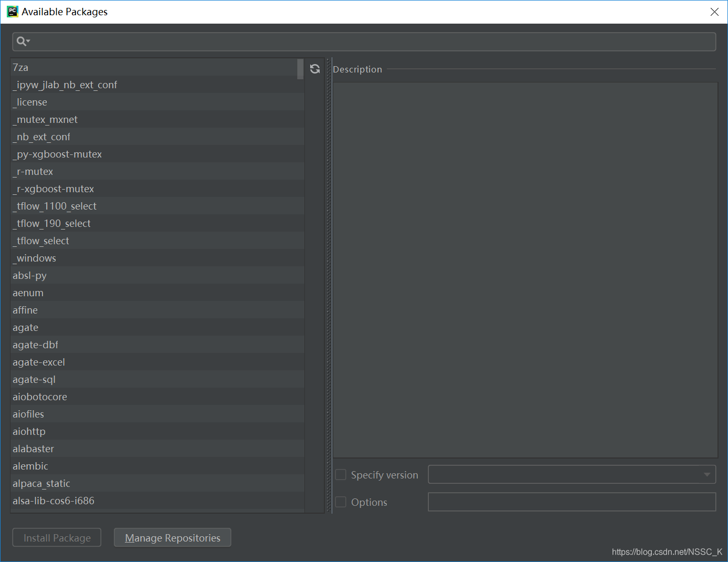Viewport: 728px width, 562px height.
Task: Select the aiohttp package
Action: (x=157, y=431)
